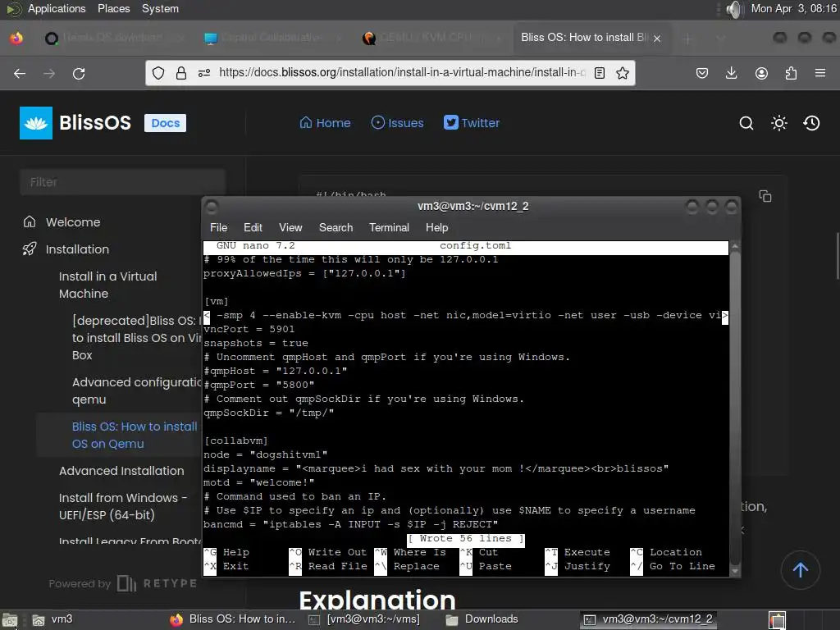Open the terminal View menu

click(x=290, y=228)
